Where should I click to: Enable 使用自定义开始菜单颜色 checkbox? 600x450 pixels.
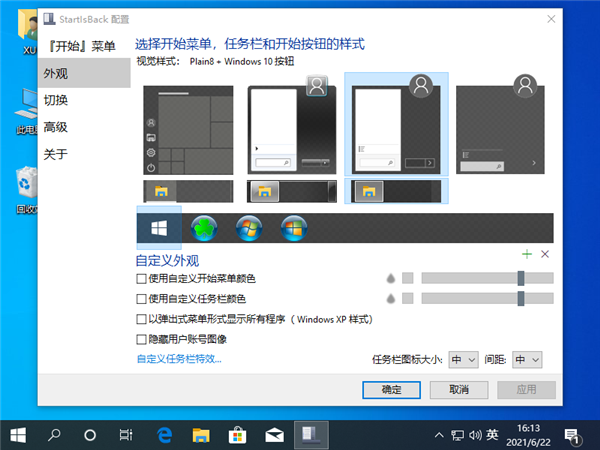coord(141,278)
